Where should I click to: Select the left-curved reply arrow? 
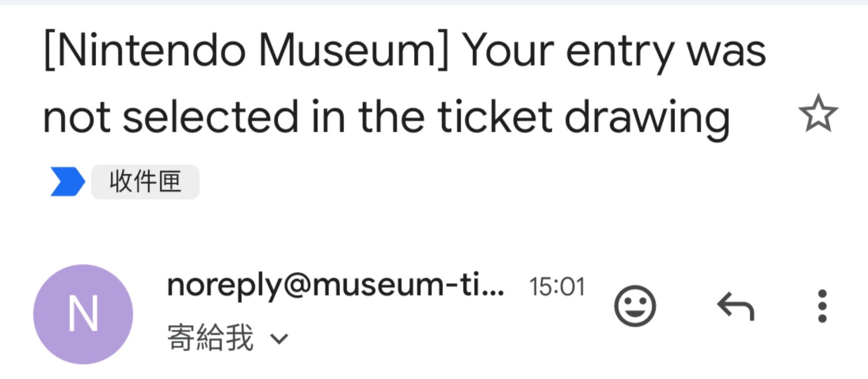(x=735, y=306)
